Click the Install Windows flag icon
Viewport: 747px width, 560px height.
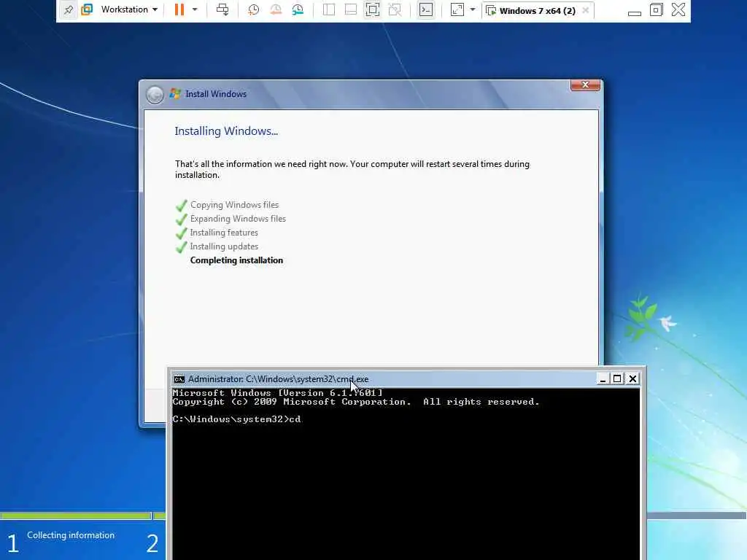[175, 94]
